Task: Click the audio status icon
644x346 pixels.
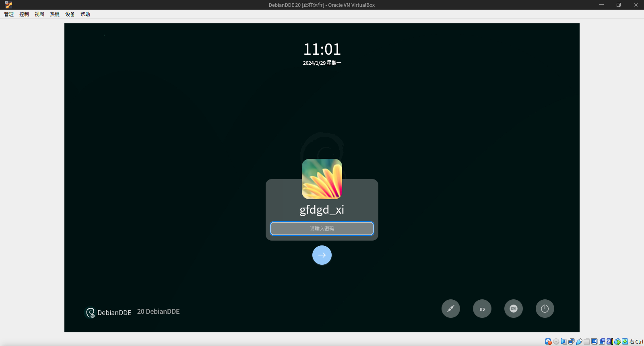Action: 563,342
